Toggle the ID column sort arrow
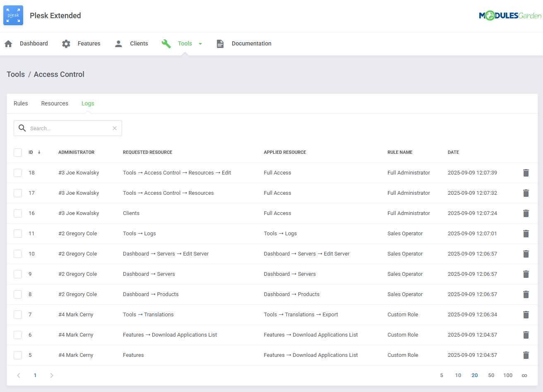The width and height of the screenshot is (543, 392). [39, 152]
